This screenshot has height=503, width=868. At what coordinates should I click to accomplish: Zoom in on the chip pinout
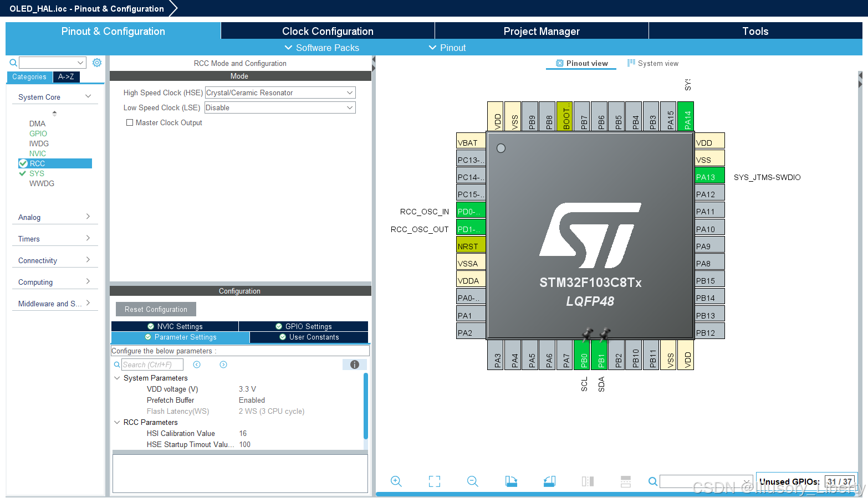coord(396,481)
